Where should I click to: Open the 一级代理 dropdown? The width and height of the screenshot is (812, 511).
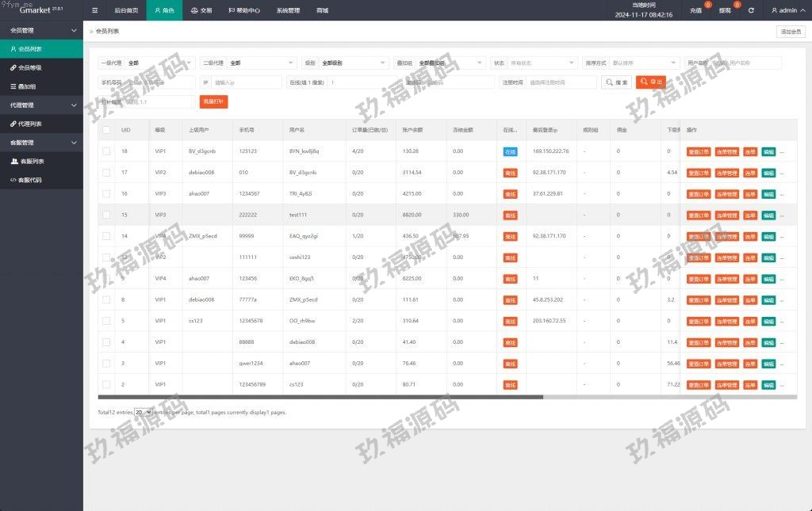tap(159, 63)
